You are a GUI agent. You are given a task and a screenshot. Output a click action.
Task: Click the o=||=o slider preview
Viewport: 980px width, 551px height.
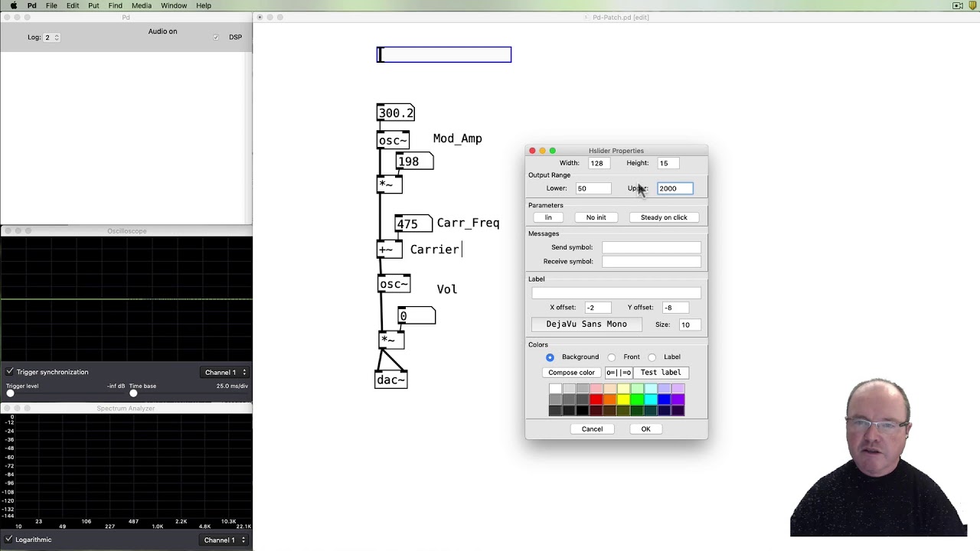pos(619,373)
